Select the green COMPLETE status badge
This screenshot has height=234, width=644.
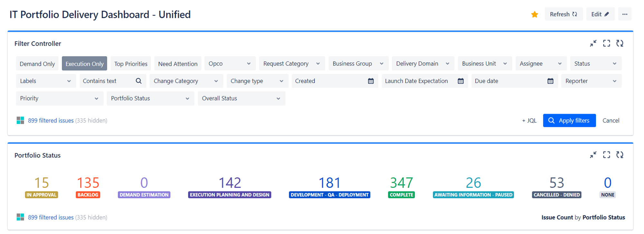click(401, 195)
